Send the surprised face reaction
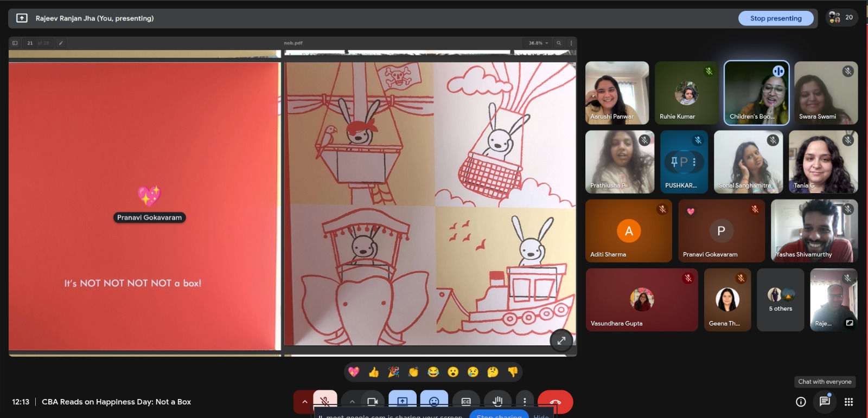868x418 pixels. point(453,372)
